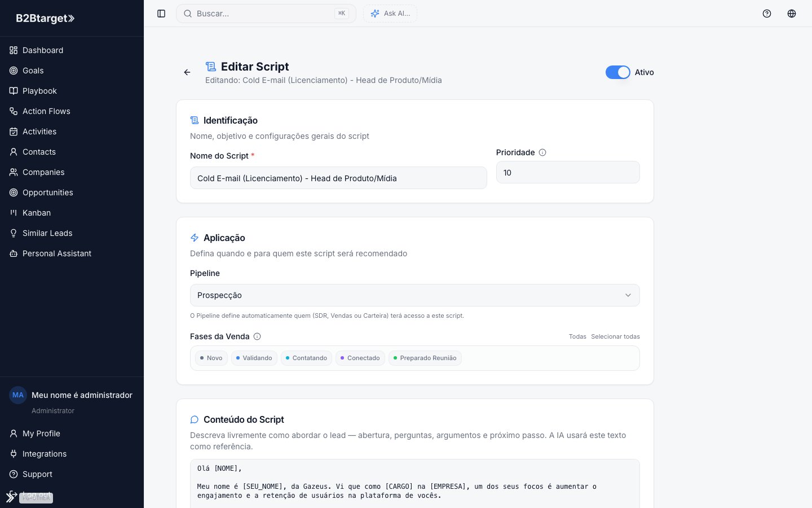Screen dimensions: 812x508
Task: Open the Pipeline dropdown Prospecção
Action: click(x=415, y=295)
